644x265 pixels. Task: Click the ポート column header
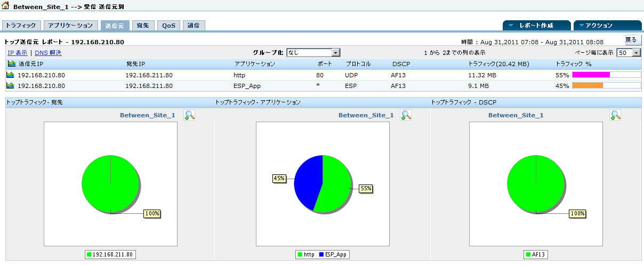(324, 64)
